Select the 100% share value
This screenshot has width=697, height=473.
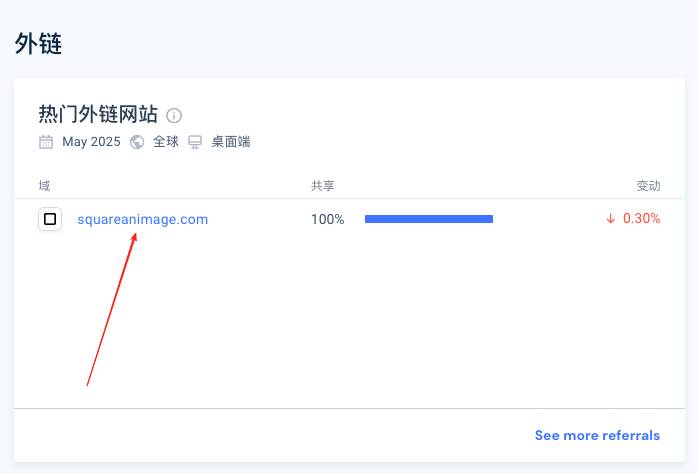(x=328, y=219)
